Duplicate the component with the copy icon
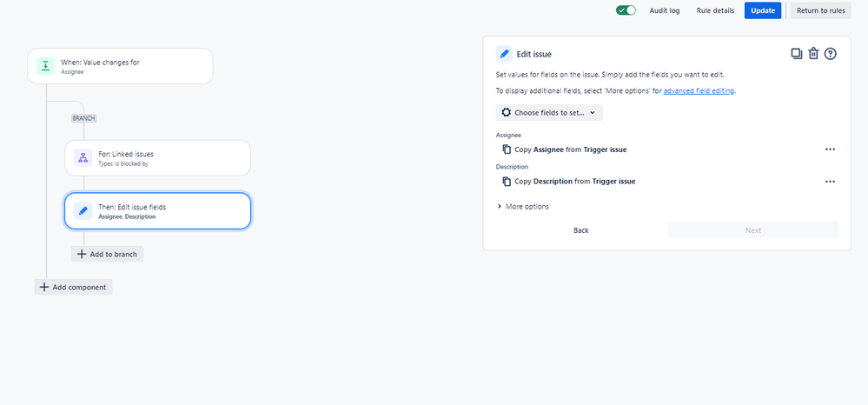The image size is (868, 405). tap(797, 54)
